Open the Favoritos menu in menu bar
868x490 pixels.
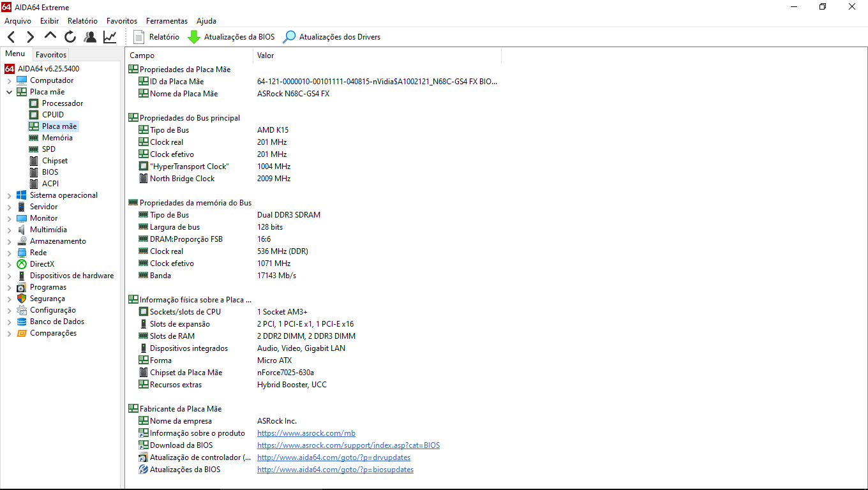122,21
